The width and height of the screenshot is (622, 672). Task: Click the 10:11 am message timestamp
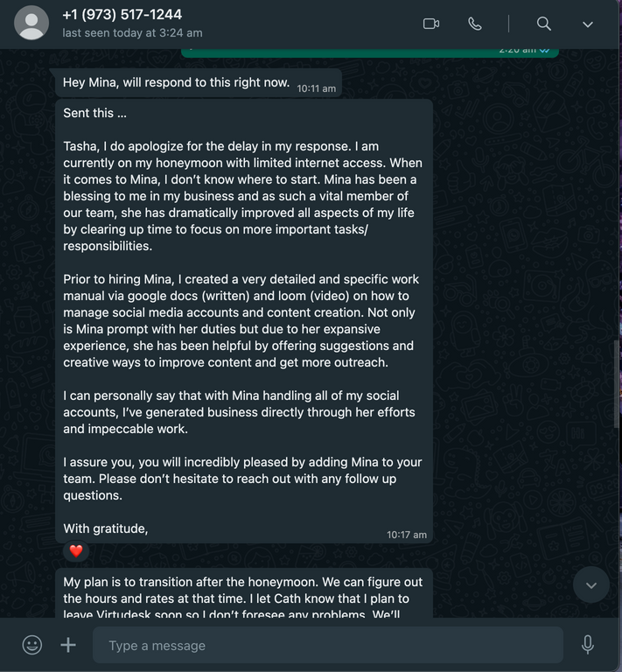316,88
